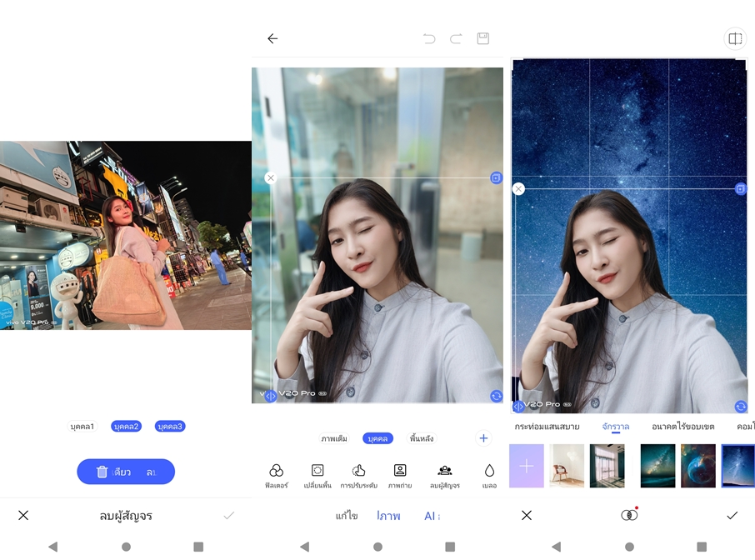The height and width of the screenshot is (560, 755).
Task: Toggle the บุคคล1 person chip
Action: (x=82, y=427)
